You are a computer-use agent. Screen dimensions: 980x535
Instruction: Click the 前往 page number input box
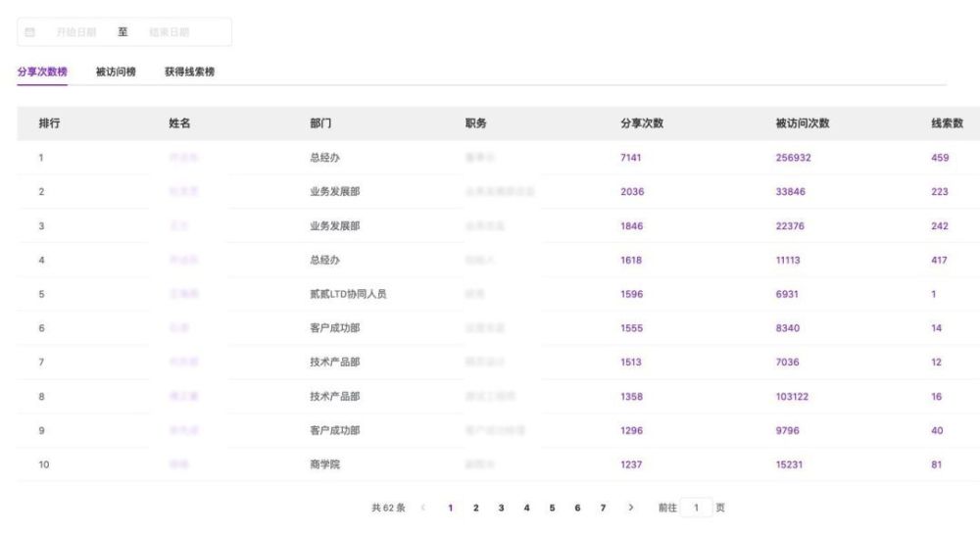pyautogui.click(x=696, y=508)
